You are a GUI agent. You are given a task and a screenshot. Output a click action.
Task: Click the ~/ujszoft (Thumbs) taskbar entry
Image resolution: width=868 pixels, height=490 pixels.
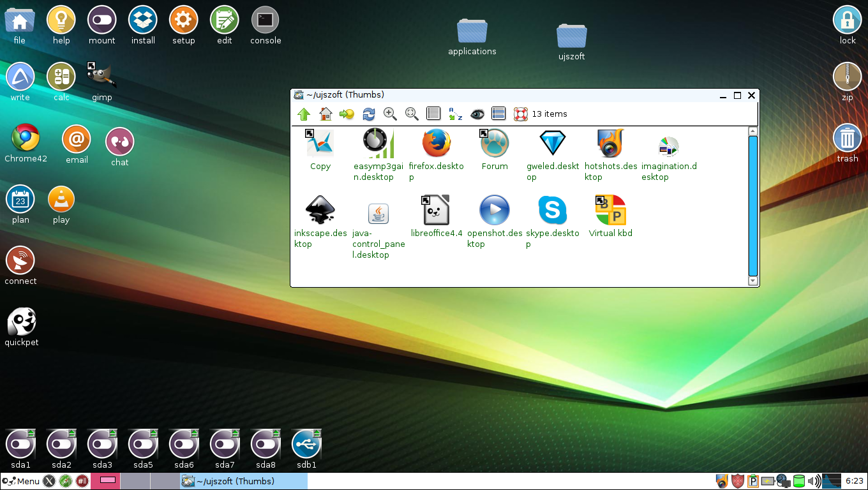click(243, 481)
